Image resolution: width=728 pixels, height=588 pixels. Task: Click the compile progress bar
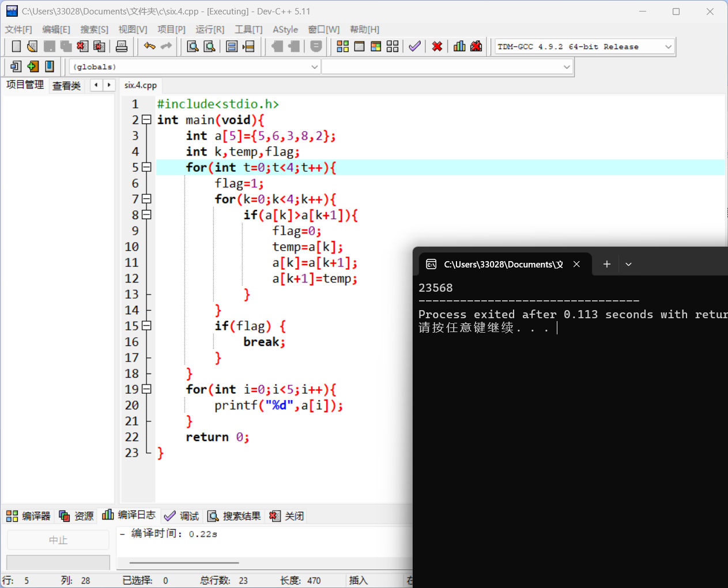coord(58,562)
